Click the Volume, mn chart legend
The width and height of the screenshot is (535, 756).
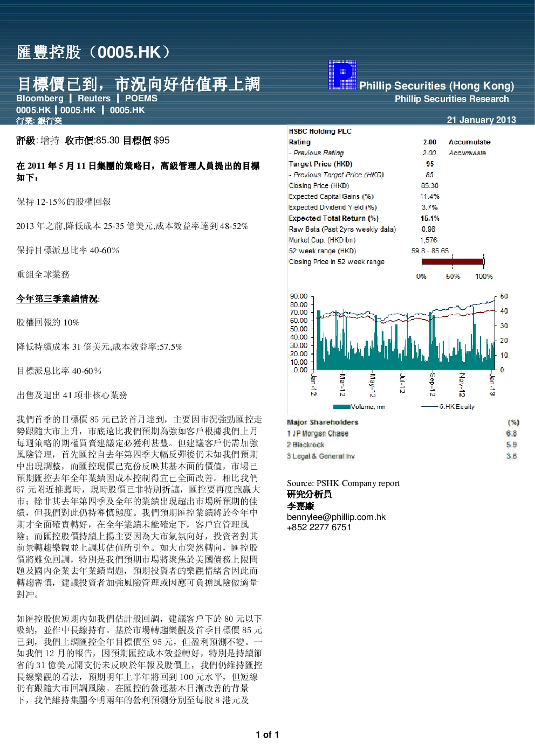[x=360, y=407]
